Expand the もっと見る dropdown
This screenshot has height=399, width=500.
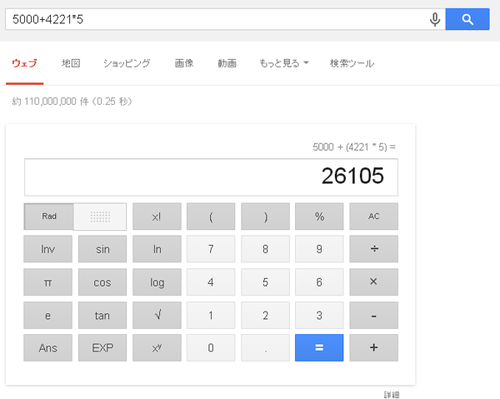(284, 63)
